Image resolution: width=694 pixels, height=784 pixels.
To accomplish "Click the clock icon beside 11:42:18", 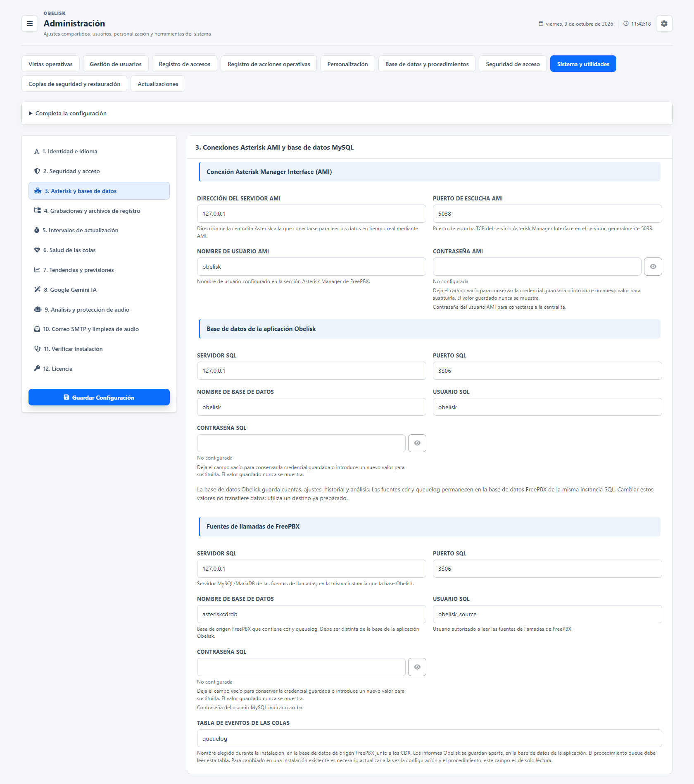I will point(626,24).
